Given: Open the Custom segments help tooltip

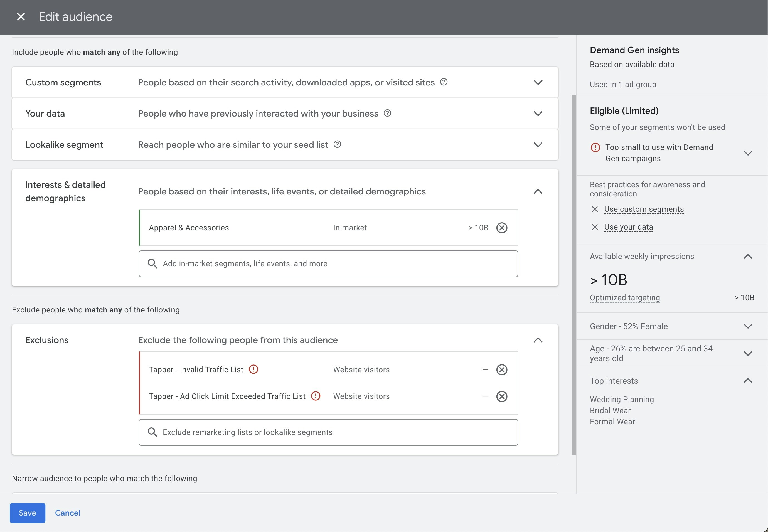Looking at the screenshot, I should [444, 82].
